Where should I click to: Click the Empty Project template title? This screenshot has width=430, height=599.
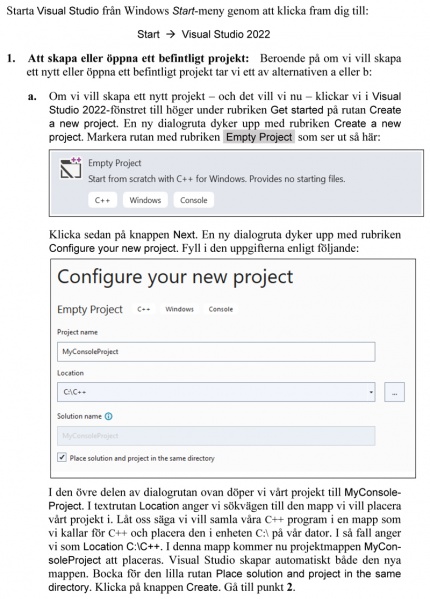(115, 163)
